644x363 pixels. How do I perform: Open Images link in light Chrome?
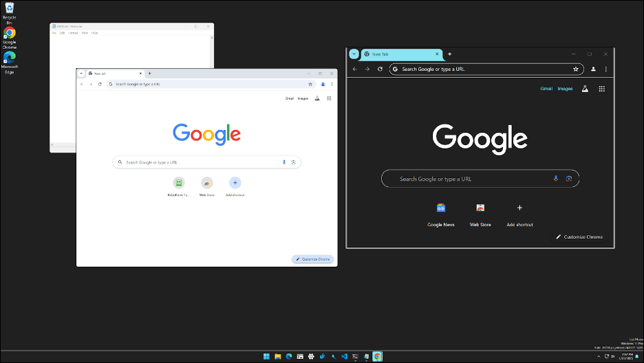click(303, 98)
